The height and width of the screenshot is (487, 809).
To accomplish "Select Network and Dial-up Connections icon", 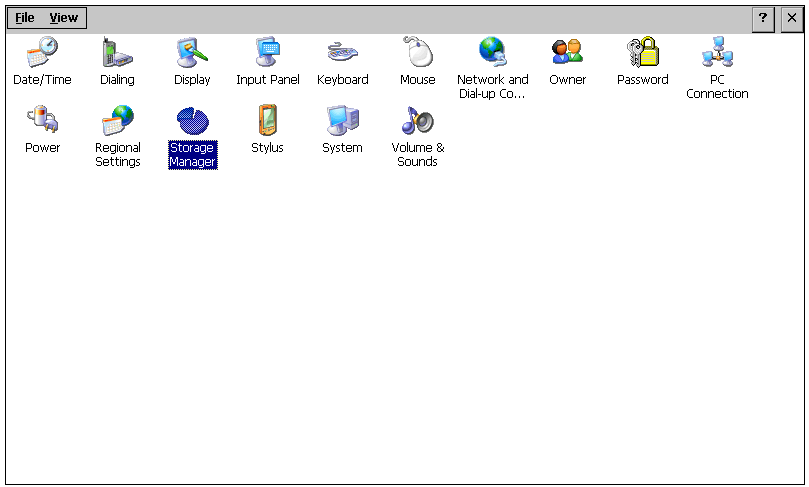I will (x=492, y=53).
